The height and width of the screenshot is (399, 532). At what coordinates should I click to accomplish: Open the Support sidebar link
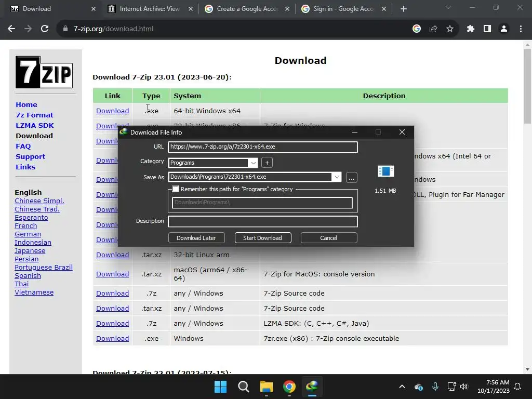tap(30, 157)
